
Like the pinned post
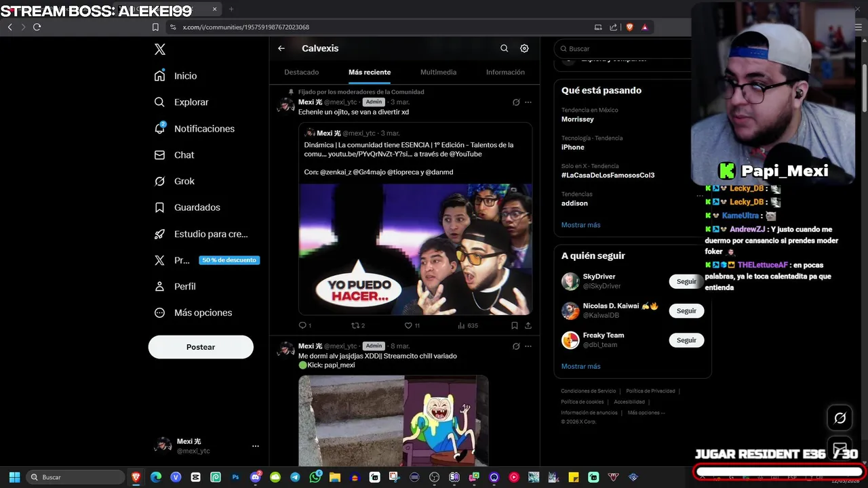click(x=412, y=325)
